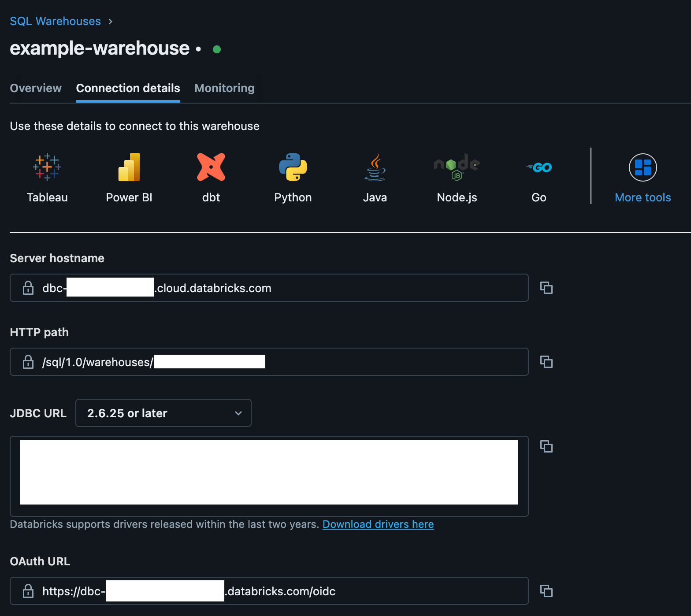Screen dimensions: 691x616
Task: Click the lock icon in HTTP path field
Action: pos(28,362)
